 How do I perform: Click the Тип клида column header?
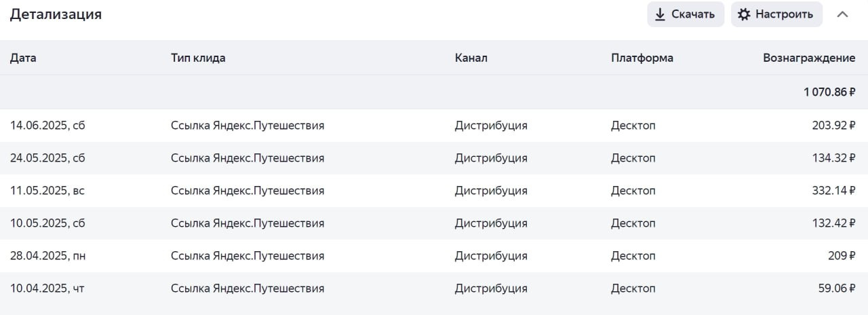[x=198, y=58]
